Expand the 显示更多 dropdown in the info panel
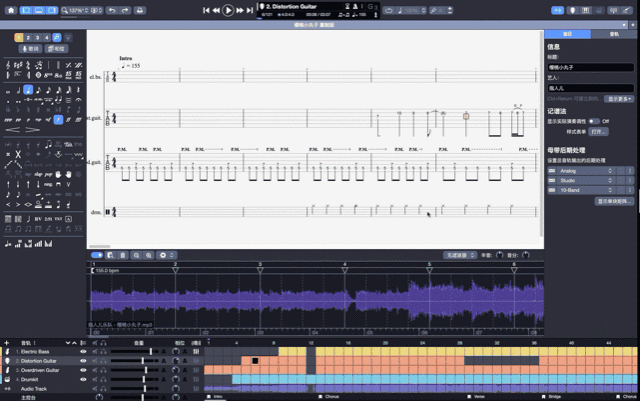Viewport: 640px width, 401px height. pos(618,99)
